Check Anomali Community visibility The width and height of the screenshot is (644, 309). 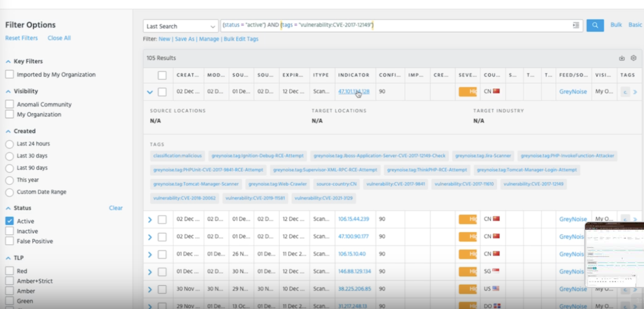tap(10, 104)
